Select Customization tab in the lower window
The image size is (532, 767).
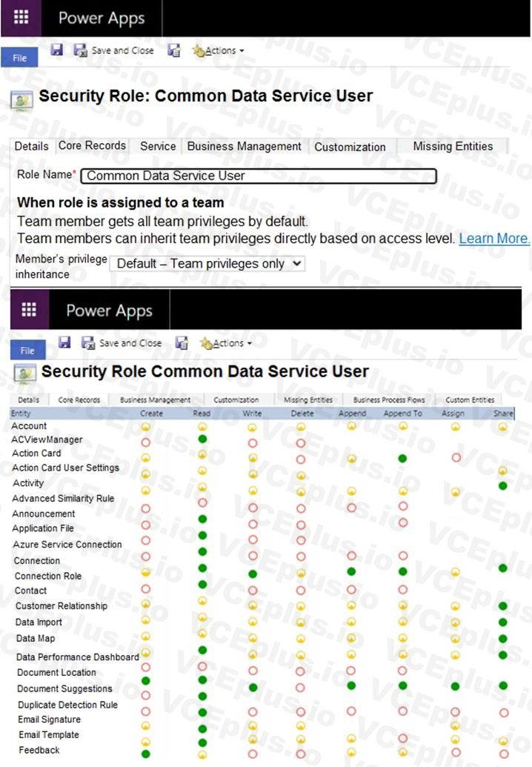click(236, 399)
